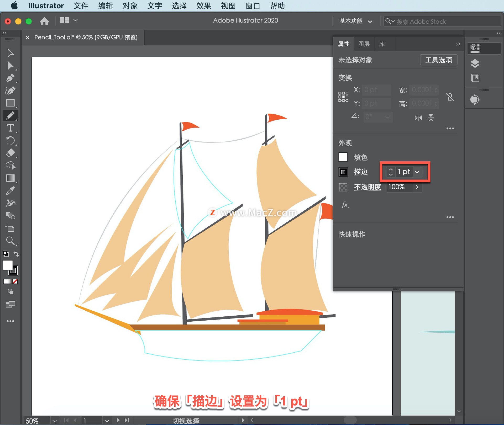The image size is (504, 425).
Task: Click the white 填色 fill swatch
Action: (x=343, y=157)
